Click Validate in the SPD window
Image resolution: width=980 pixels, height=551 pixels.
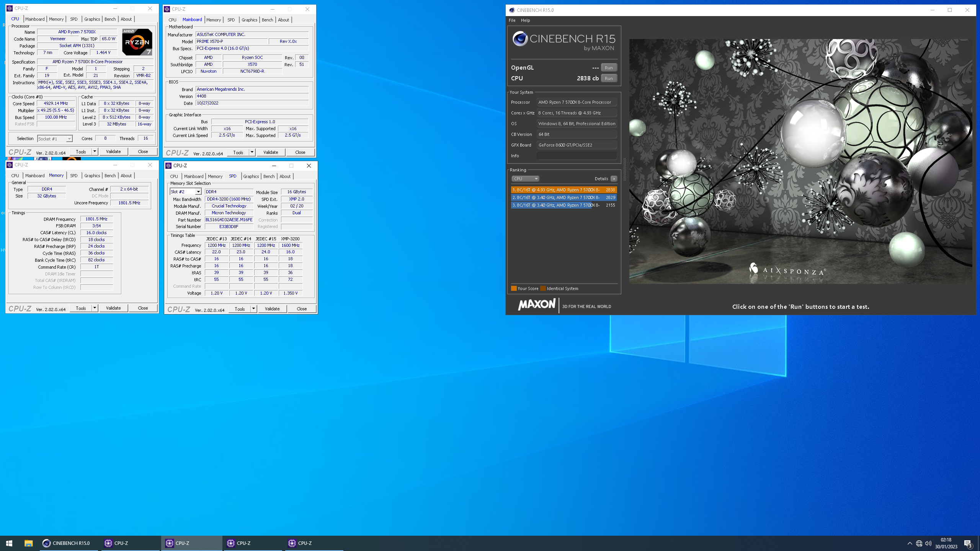pyautogui.click(x=272, y=309)
